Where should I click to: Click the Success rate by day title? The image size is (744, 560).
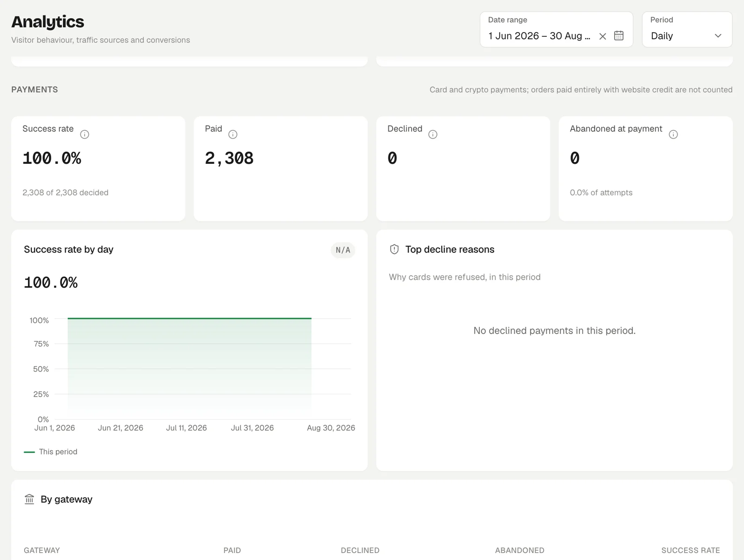click(x=69, y=249)
